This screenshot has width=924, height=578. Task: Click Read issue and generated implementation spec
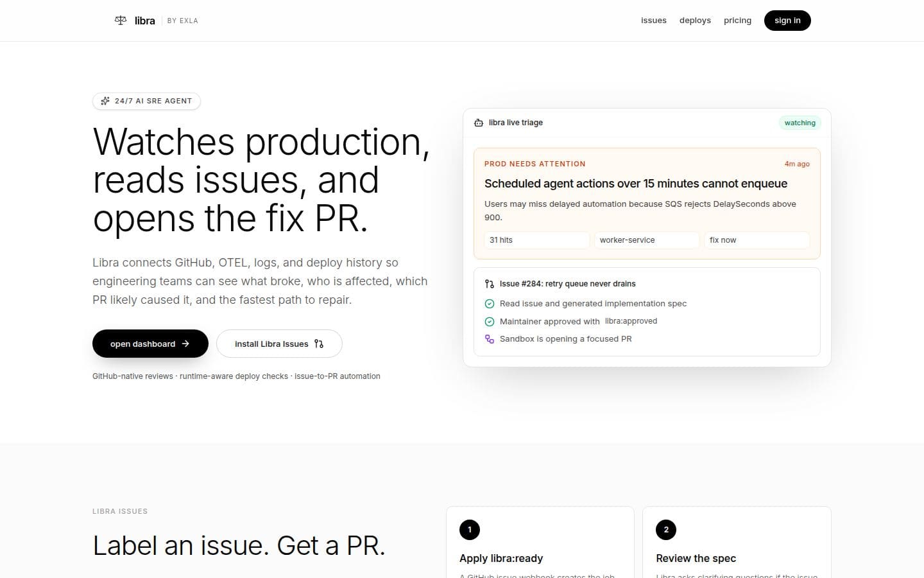(x=593, y=304)
